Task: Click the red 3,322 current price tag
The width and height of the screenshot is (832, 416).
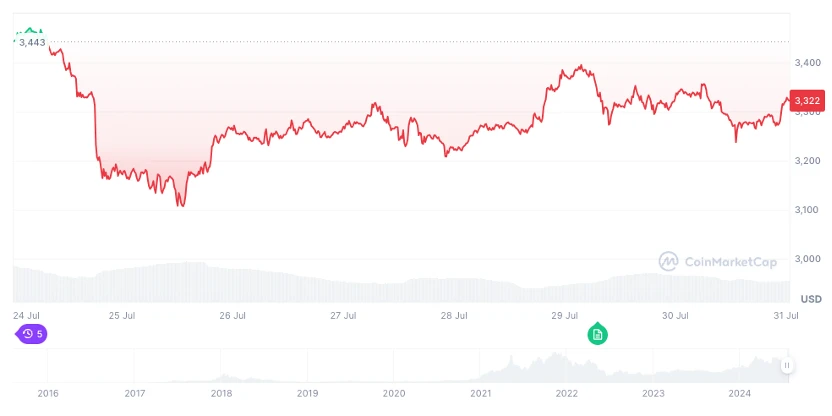Action: 807,100
